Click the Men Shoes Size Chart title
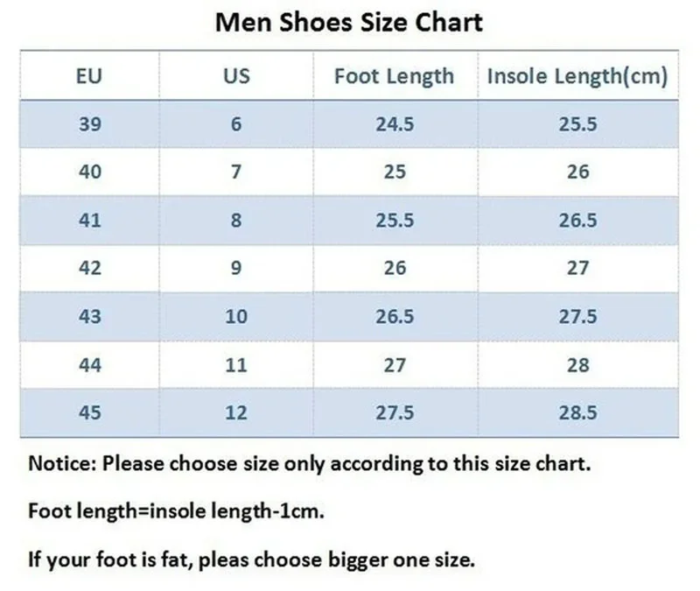This screenshot has width=700, height=591. click(x=349, y=22)
